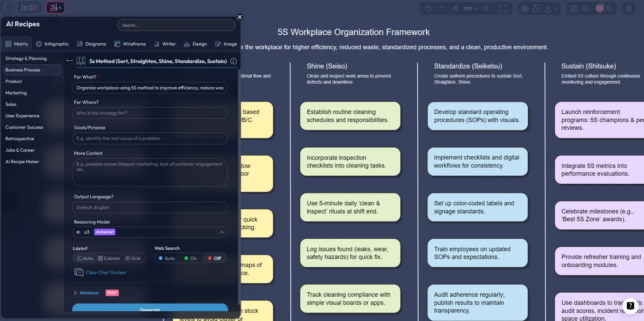Switch to the Wireframe tab

tap(130, 44)
